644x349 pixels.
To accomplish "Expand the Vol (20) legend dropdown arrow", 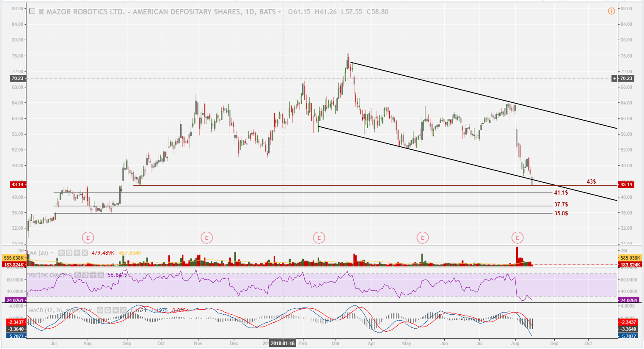I will tap(52, 253).
